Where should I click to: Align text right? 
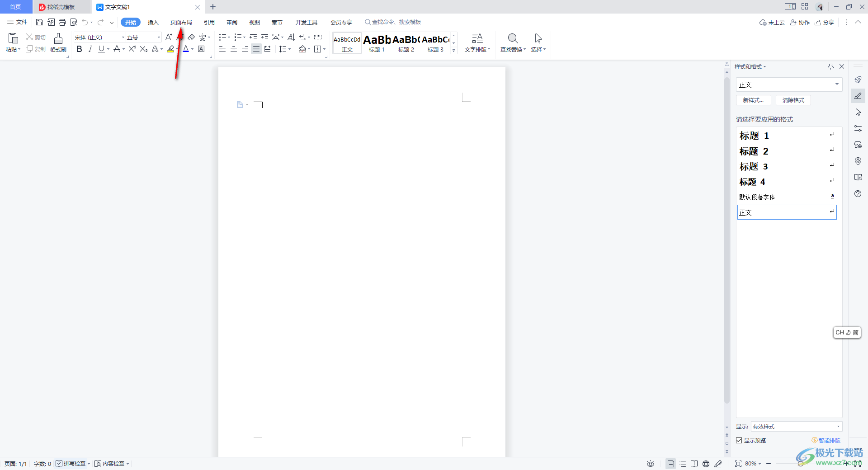245,49
